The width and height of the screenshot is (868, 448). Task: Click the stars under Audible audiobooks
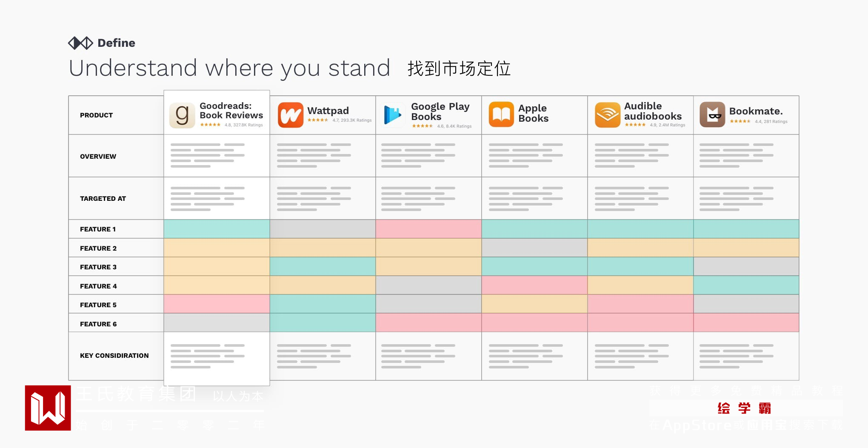(635, 125)
